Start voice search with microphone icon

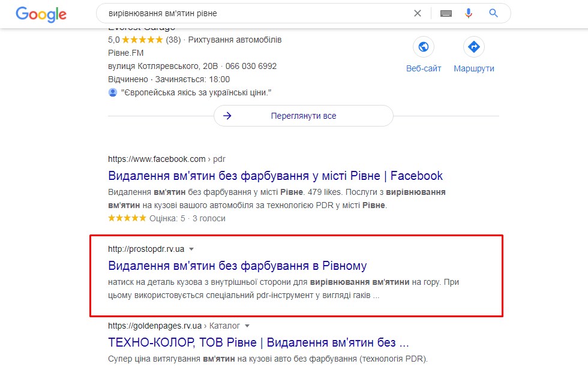[x=469, y=14]
